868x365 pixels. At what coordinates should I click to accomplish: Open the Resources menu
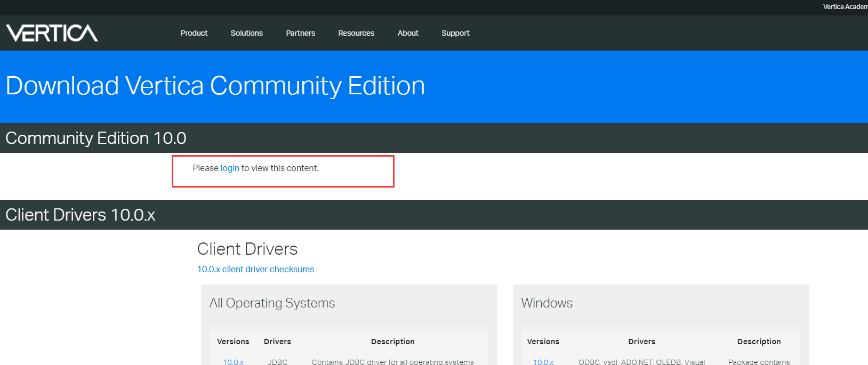tap(356, 33)
